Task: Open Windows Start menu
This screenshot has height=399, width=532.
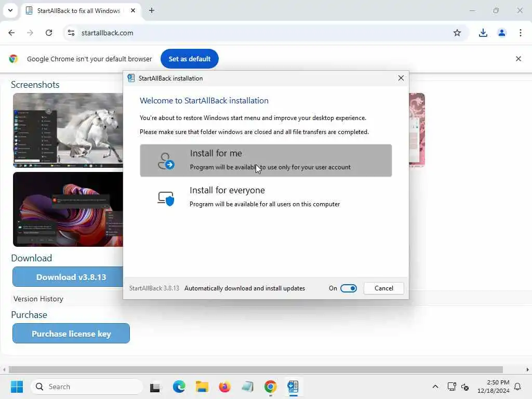Action: pyautogui.click(x=17, y=387)
